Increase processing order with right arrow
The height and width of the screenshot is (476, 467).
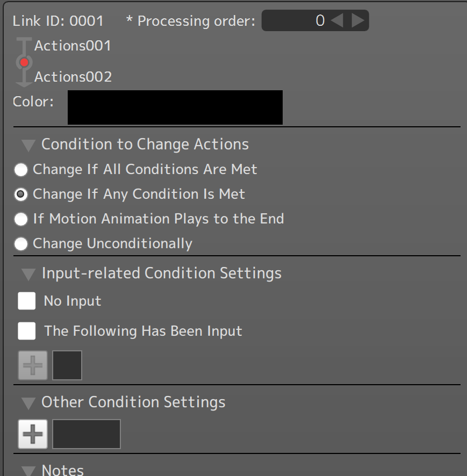(x=357, y=21)
